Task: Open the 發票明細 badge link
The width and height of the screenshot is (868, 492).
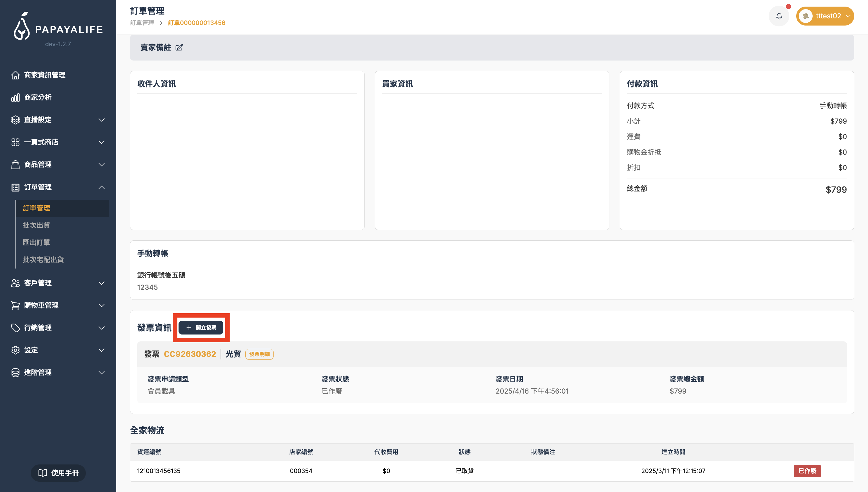Action: pos(259,354)
